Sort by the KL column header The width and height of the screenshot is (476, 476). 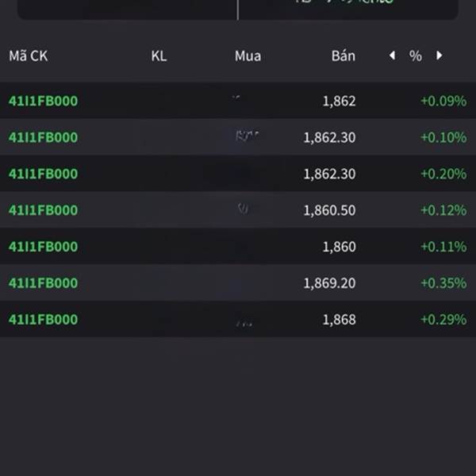159,56
